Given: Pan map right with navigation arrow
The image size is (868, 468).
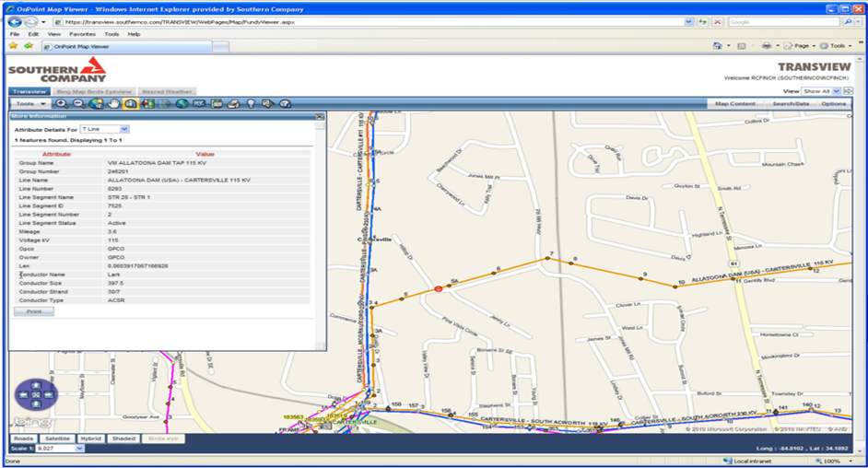Looking at the screenshot, I should tap(49, 394).
